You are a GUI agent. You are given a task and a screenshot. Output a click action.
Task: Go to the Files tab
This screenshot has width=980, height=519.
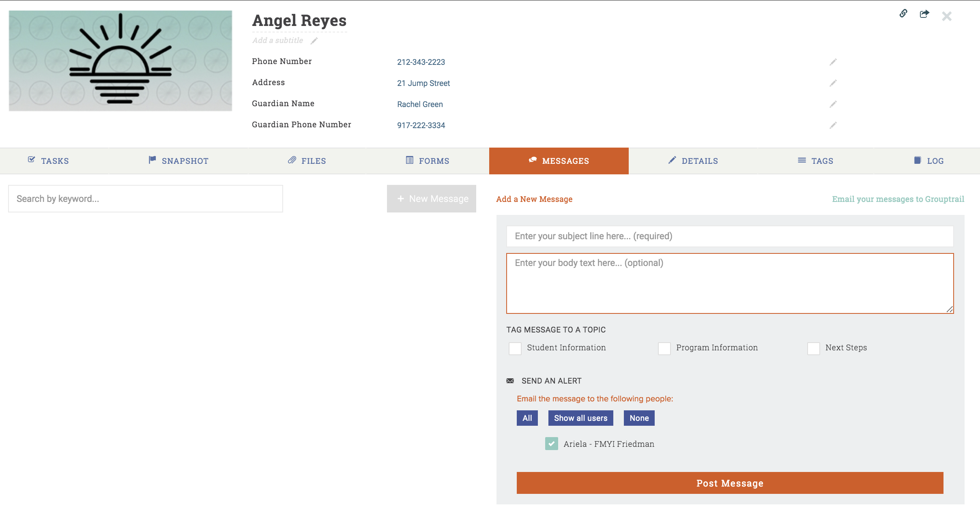[x=307, y=161]
